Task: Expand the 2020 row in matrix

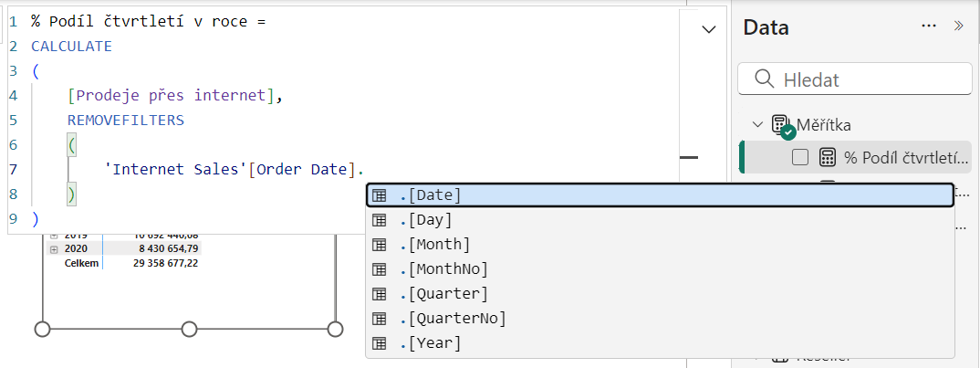Action: coord(54,248)
